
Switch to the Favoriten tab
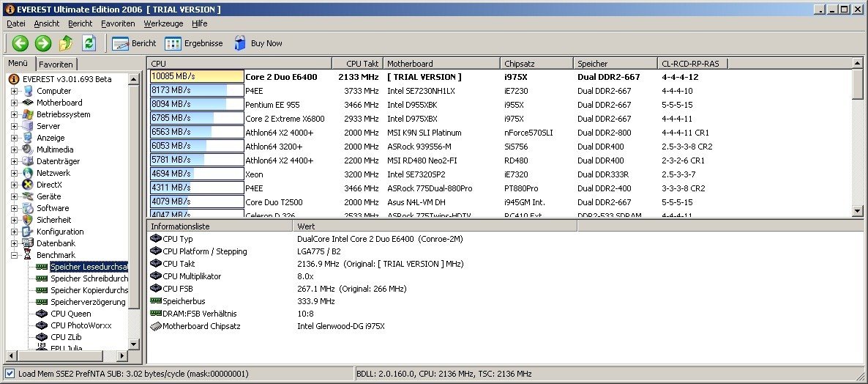(56, 64)
